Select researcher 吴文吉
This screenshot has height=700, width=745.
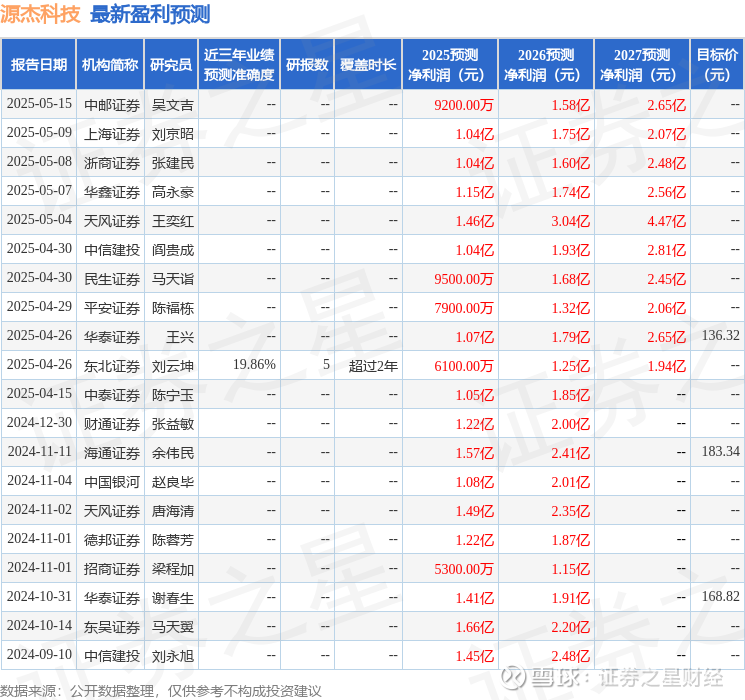pos(172,105)
